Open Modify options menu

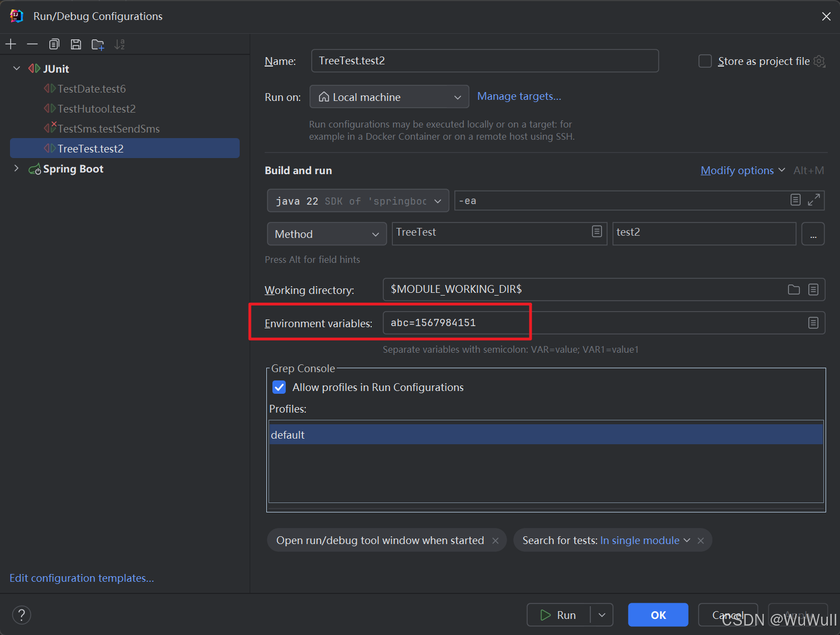coord(743,170)
